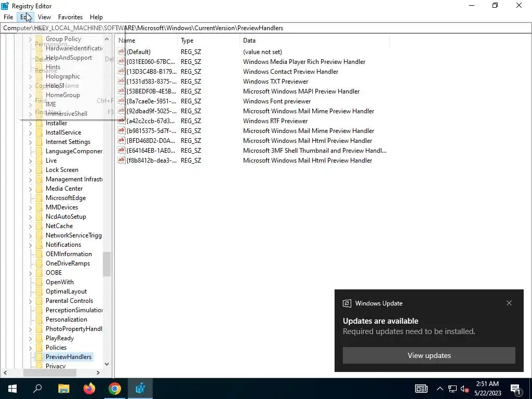Click the (Default) value's ab icon
532x399 pixels.
pyautogui.click(x=122, y=51)
